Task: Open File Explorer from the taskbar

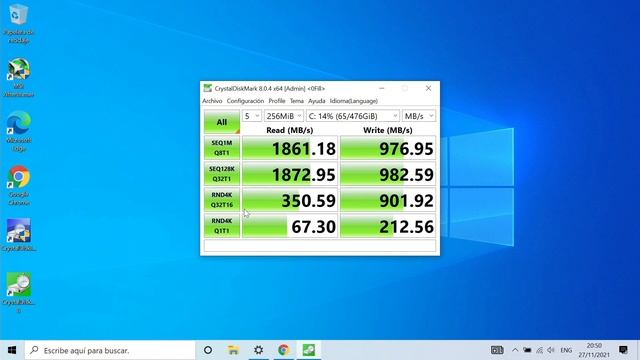Action: (233, 350)
